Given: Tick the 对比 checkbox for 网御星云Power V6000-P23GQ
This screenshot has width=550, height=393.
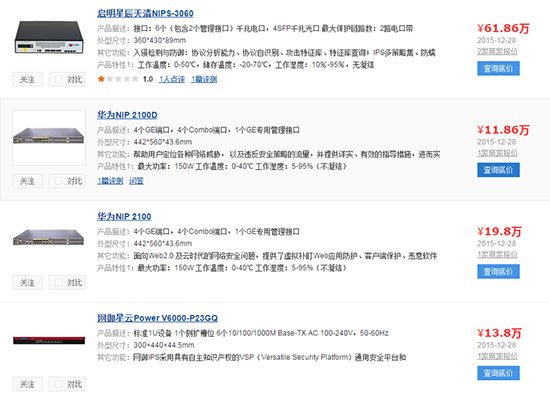Looking at the screenshot, I should pos(59,384).
